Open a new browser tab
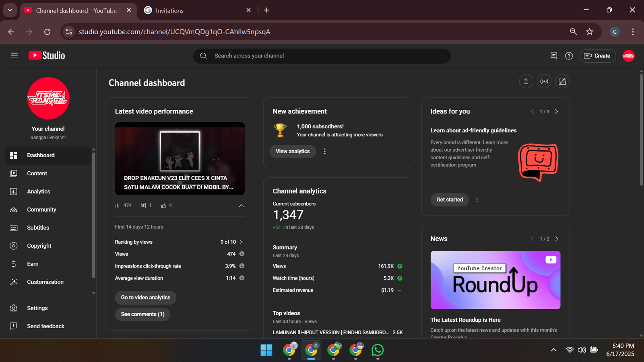Screen dimensions: 644x362 pos(266,10)
